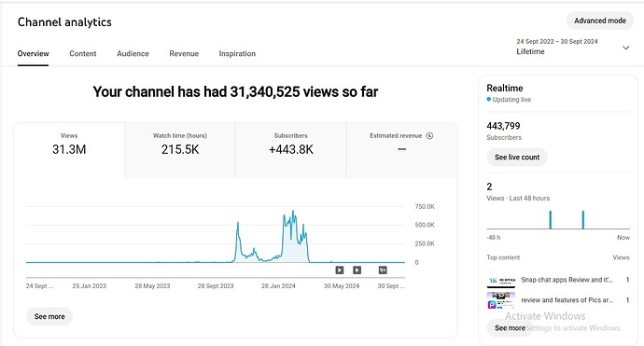
Task: Click See more under the views chart
Action: tap(49, 316)
